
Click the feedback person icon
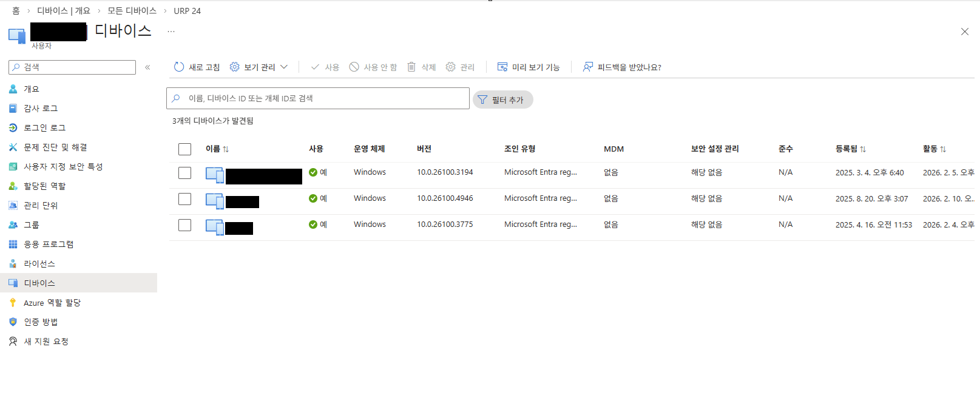588,67
